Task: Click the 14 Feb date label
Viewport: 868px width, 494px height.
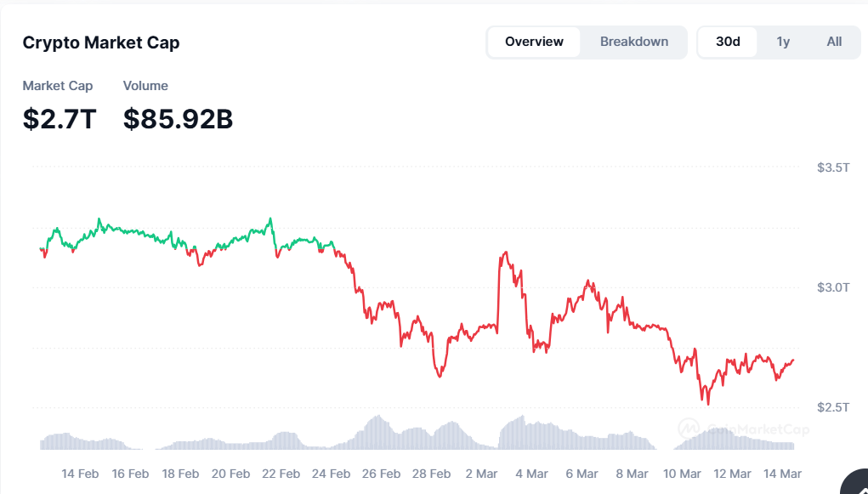Action: 80,474
